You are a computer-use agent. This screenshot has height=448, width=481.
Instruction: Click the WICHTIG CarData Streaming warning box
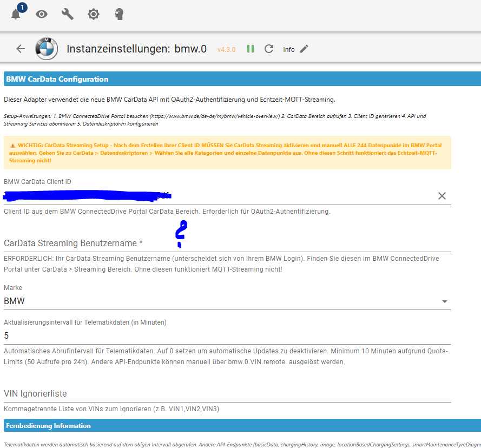click(227, 153)
